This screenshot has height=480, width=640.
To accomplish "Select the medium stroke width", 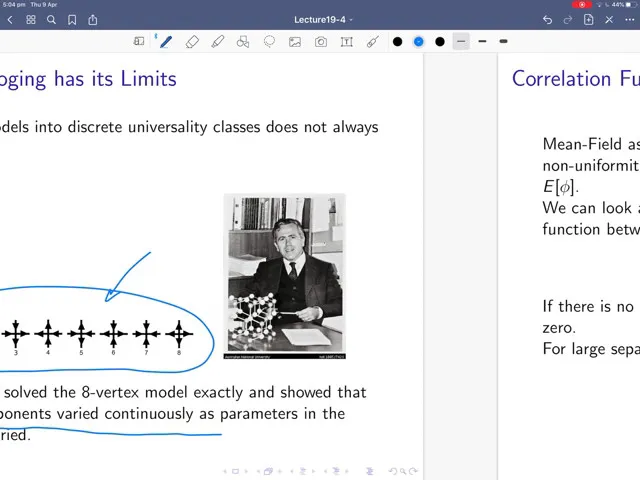I will (482, 42).
